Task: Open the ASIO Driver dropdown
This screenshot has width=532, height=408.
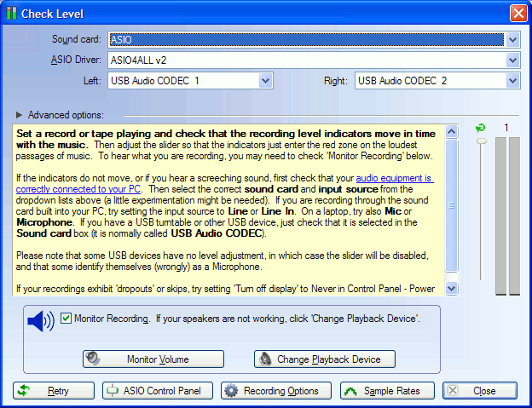Action: tap(512, 60)
